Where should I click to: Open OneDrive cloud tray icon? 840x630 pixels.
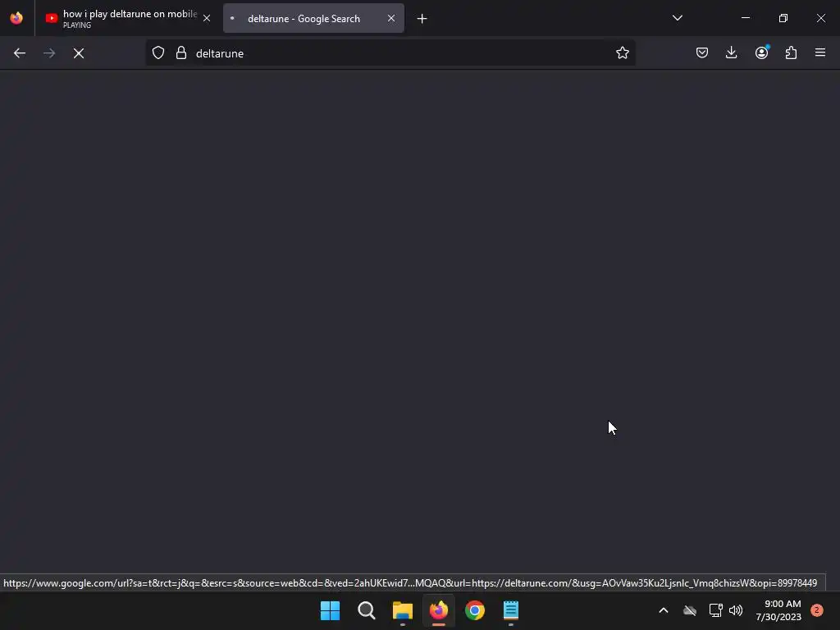pyautogui.click(x=690, y=610)
